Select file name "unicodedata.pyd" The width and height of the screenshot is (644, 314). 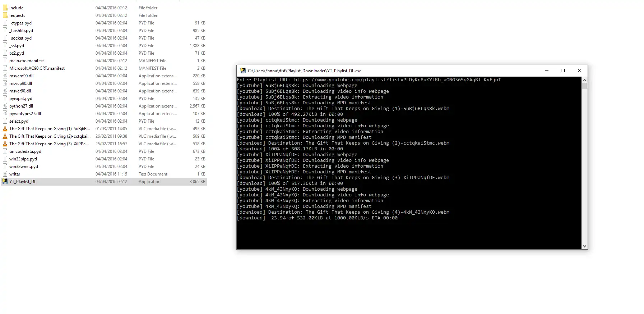25,151
